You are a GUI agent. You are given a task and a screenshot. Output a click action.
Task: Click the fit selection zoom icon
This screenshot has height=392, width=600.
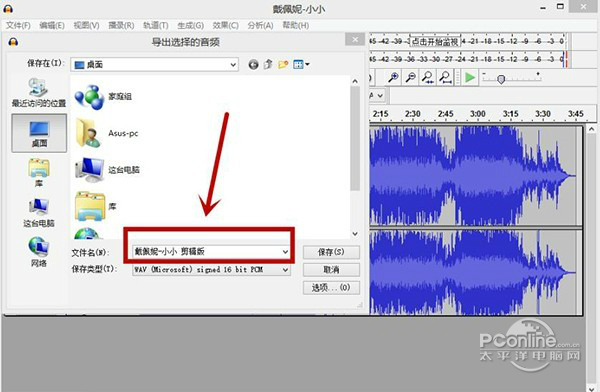click(x=428, y=77)
